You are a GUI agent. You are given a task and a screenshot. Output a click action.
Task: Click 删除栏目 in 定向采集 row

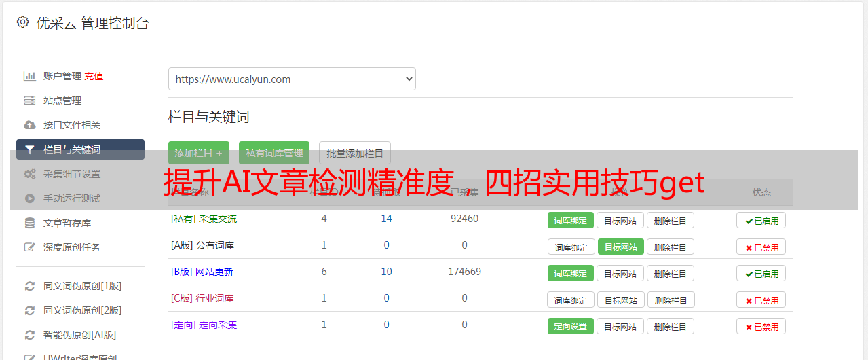click(671, 326)
